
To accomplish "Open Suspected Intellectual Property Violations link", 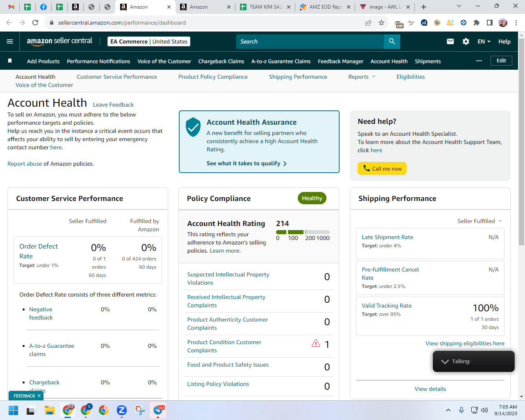I will tap(228, 278).
